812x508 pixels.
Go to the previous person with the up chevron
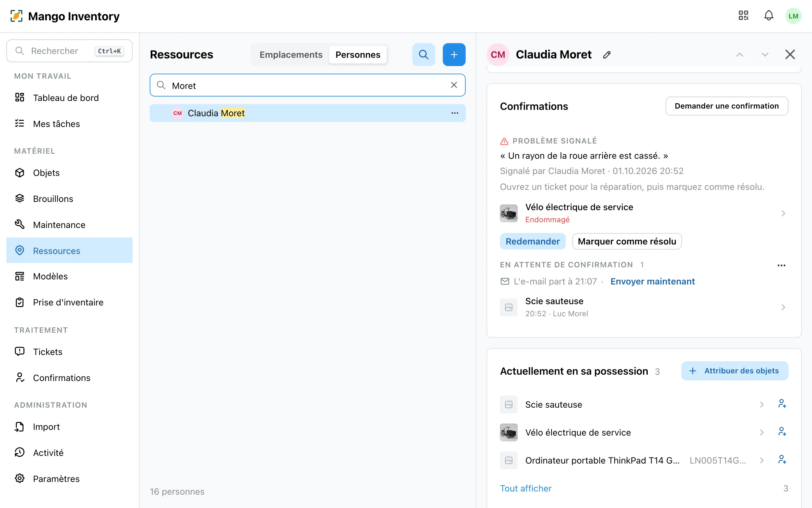click(x=740, y=55)
